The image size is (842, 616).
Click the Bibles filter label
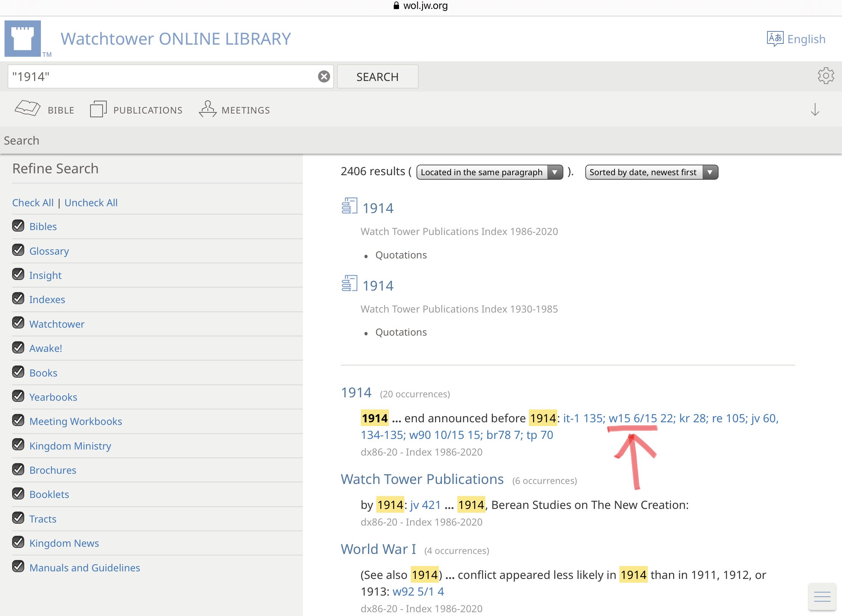click(43, 226)
